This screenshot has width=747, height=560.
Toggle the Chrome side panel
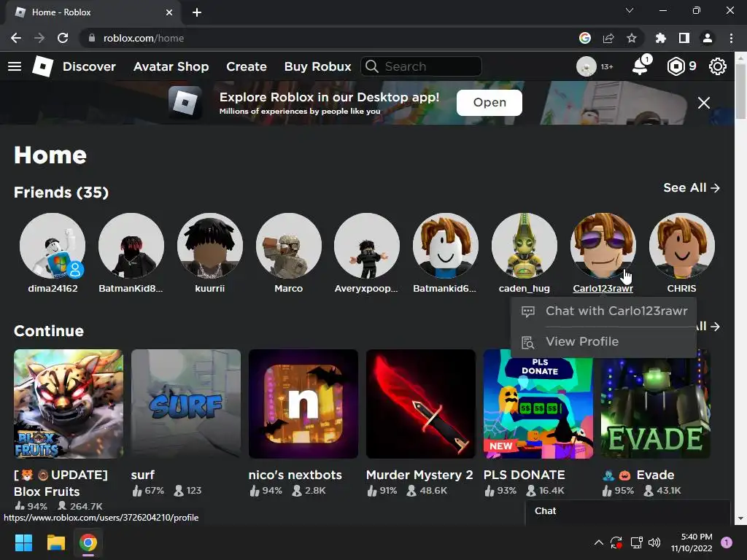pos(684,38)
